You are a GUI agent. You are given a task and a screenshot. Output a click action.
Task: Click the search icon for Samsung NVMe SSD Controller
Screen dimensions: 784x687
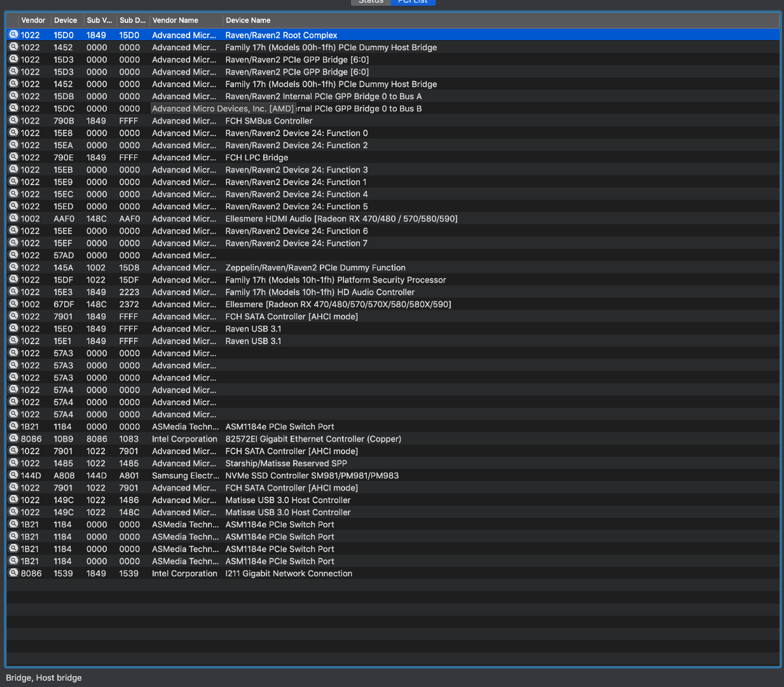click(13, 475)
